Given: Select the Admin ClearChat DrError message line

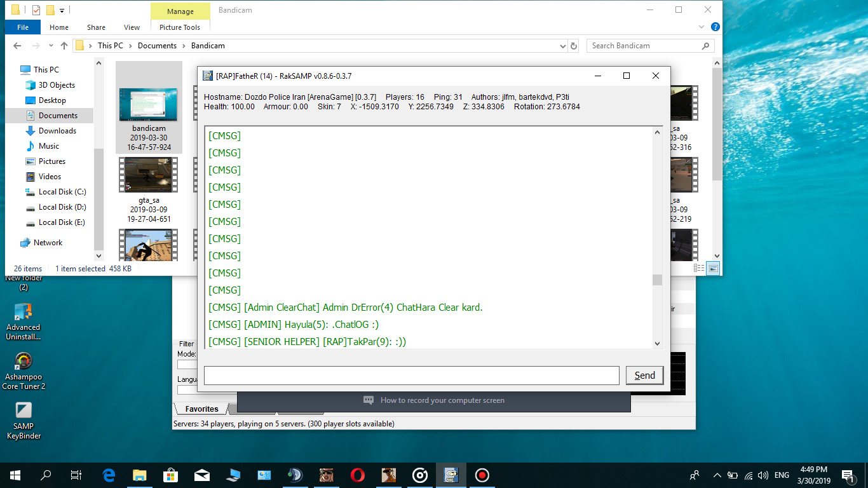Looking at the screenshot, I should coord(346,308).
